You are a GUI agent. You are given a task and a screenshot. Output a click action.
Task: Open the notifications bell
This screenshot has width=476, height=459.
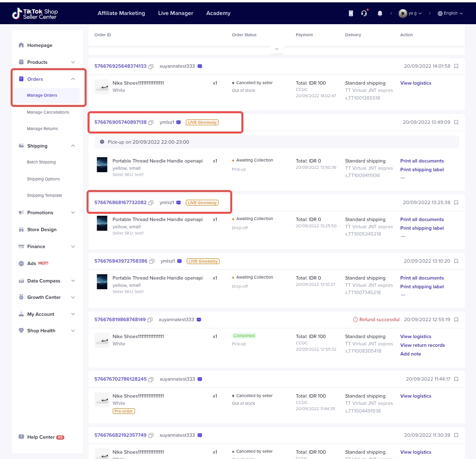[380, 14]
